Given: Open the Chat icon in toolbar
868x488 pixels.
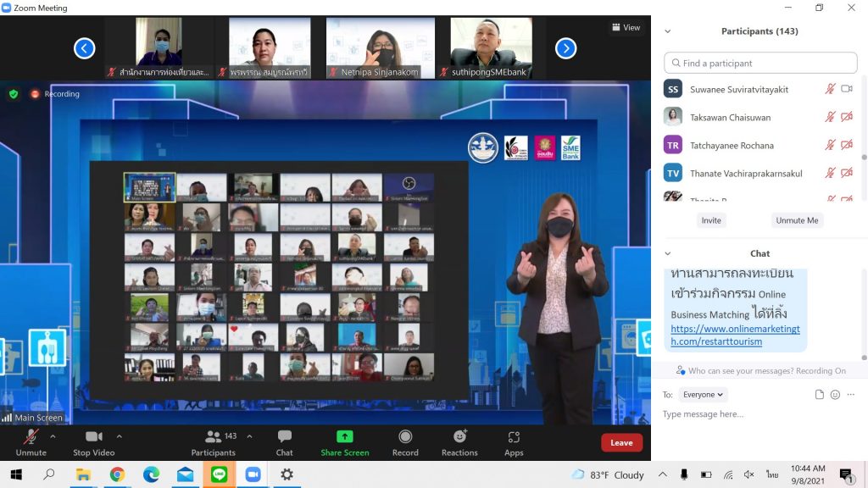Looking at the screenshot, I should click(284, 436).
